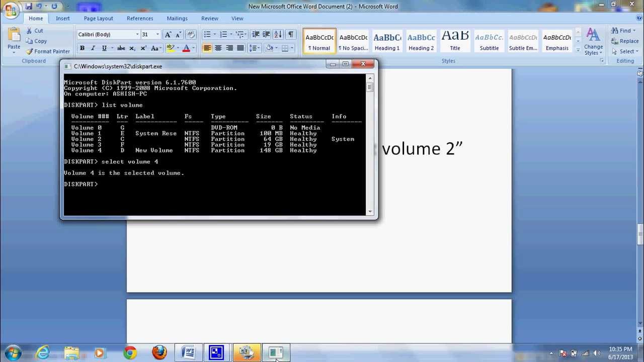Toggle strikethrough formatting
The width and height of the screenshot is (644, 362).
coord(121,48)
